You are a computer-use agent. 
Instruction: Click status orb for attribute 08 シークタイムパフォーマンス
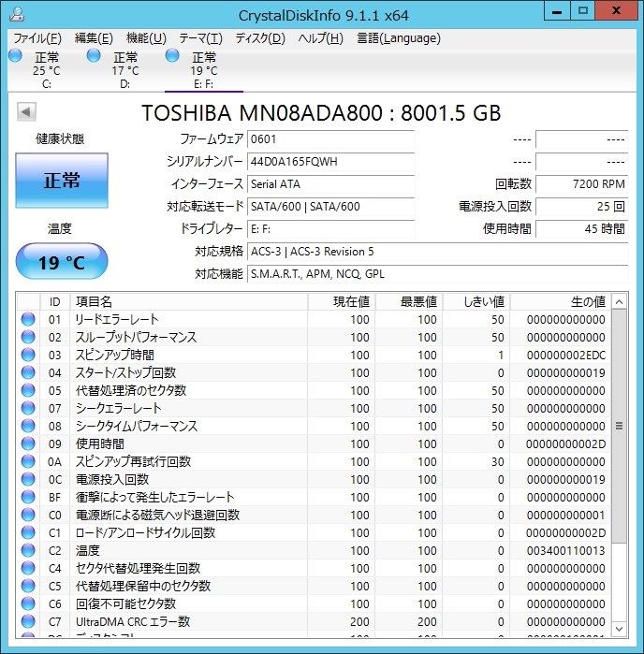28,426
